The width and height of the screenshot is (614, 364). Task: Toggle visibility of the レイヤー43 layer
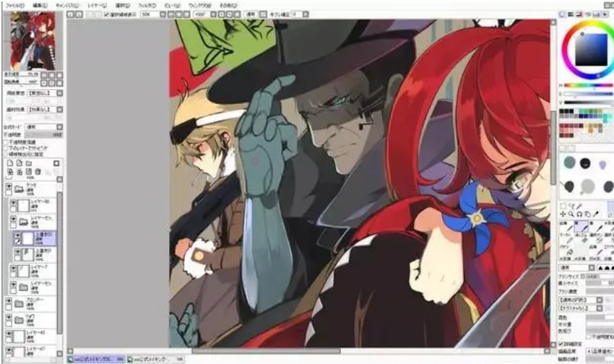pyautogui.click(x=9, y=333)
